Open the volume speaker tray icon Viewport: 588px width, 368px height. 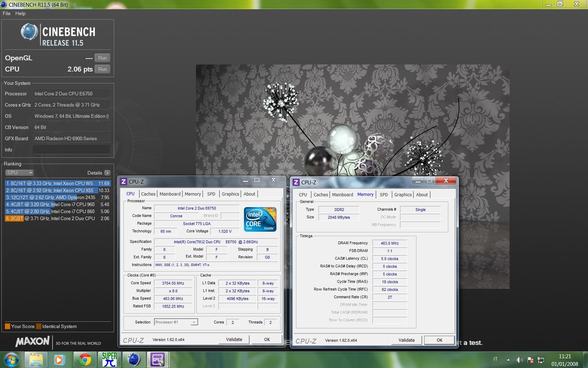click(519, 360)
